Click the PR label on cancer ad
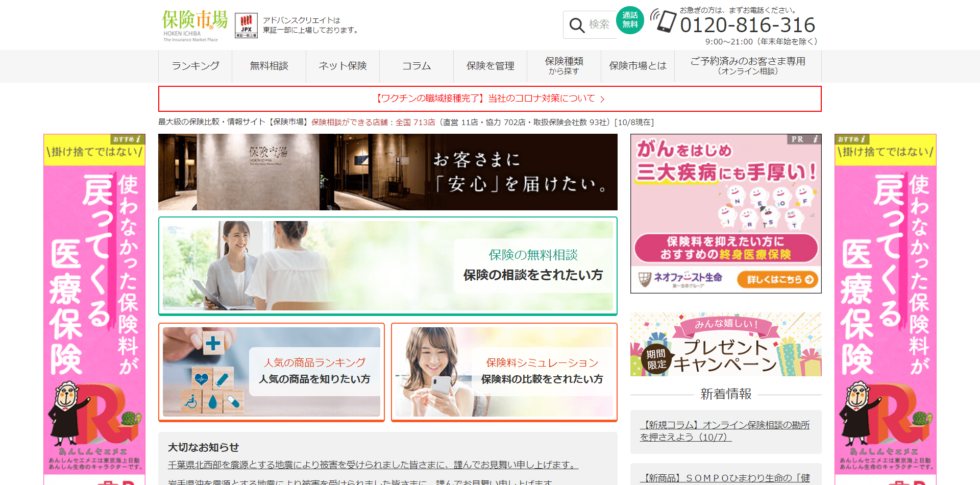 [797, 139]
